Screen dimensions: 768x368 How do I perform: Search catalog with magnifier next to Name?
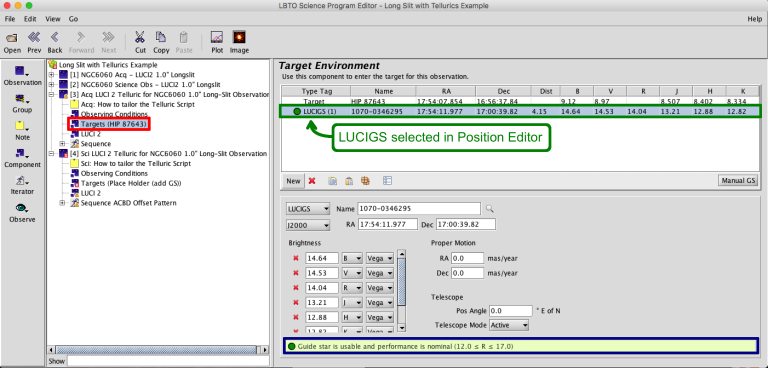(x=489, y=209)
